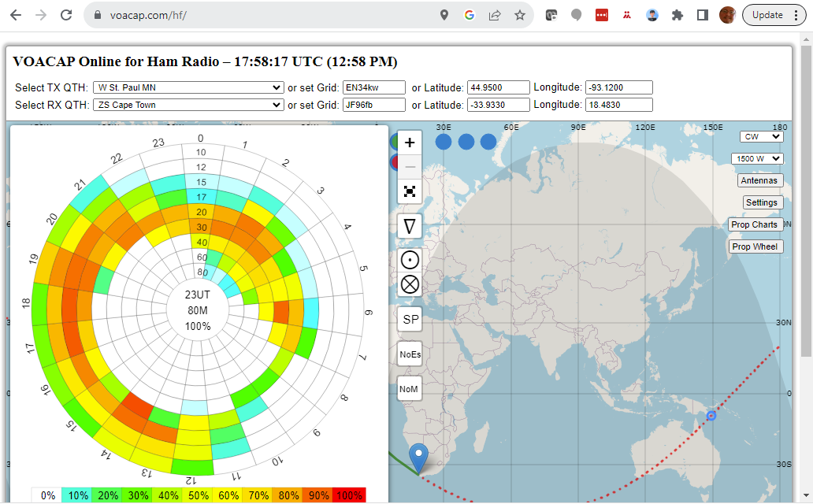Toggle NoEs sporadic-E option
The image size is (813, 504).
click(x=410, y=354)
